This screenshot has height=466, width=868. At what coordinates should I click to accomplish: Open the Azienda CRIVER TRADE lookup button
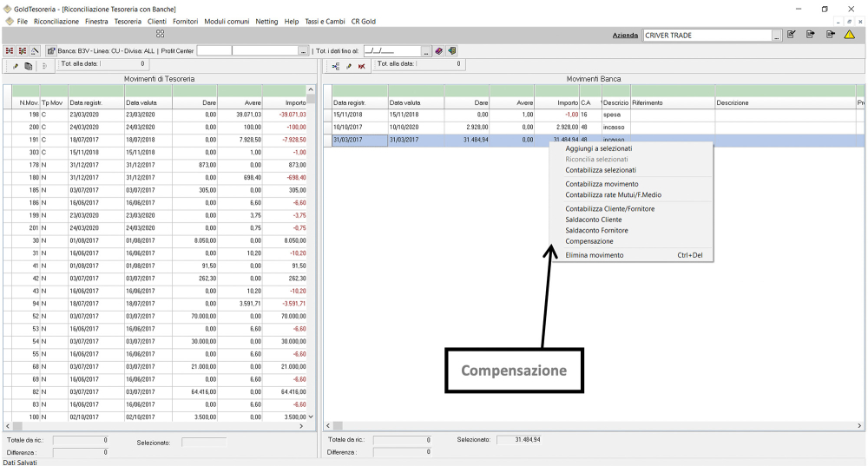point(776,36)
